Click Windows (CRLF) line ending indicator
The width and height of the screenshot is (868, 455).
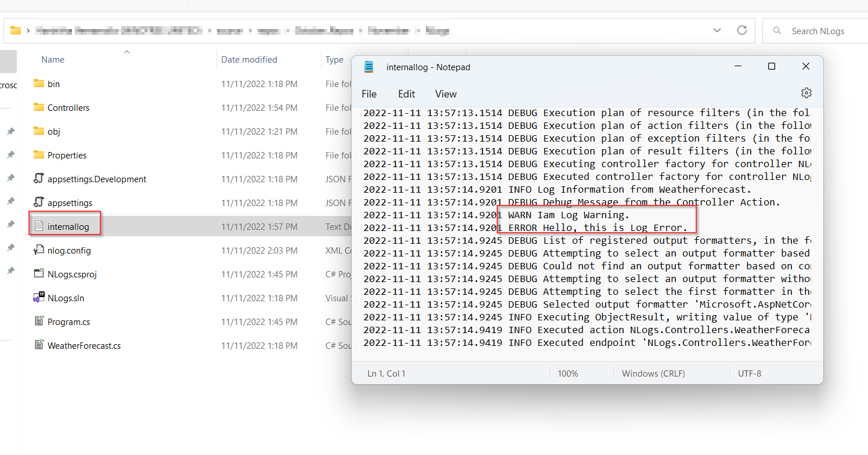point(653,374)
